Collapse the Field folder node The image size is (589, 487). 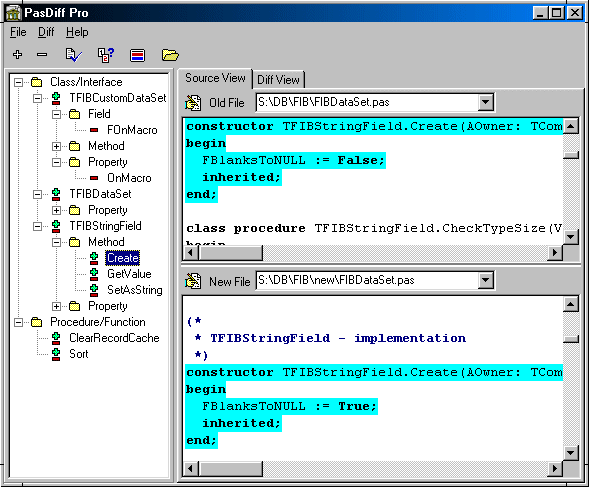click(56, 114)
